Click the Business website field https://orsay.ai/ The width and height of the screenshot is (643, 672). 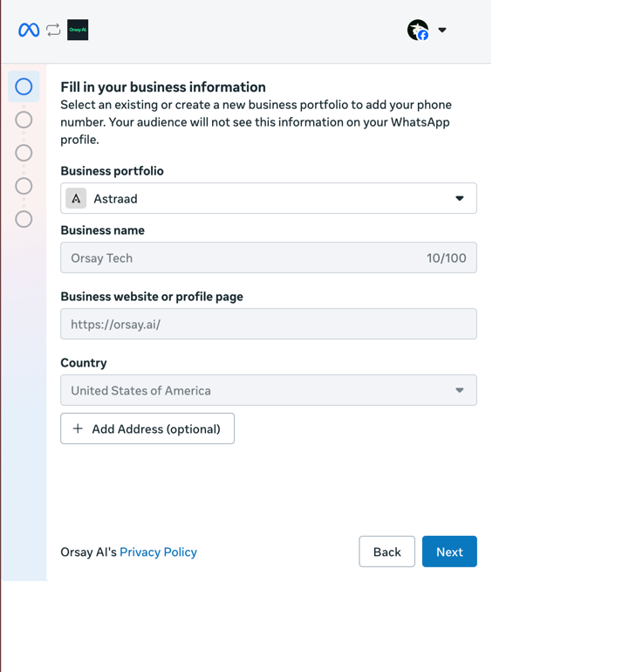pos(269,324)
